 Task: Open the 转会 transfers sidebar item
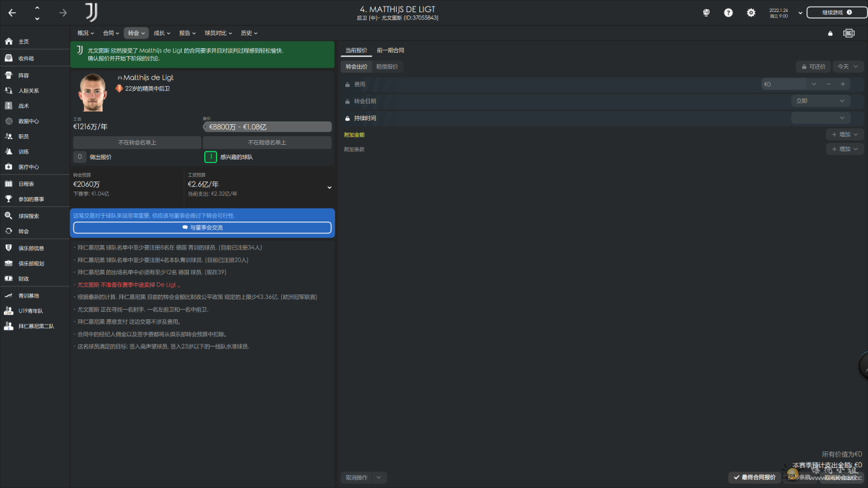tap(35, 231)
